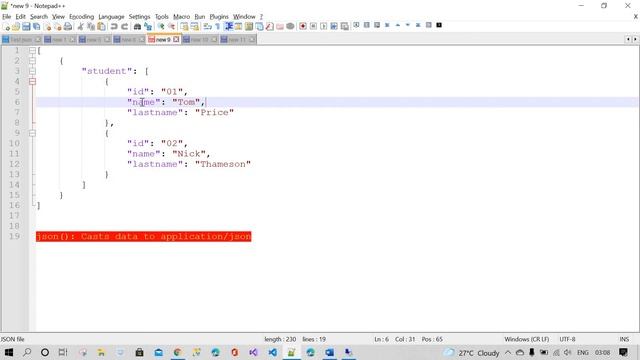
Task: Open Find with the binoculars icon
Action: click(138, 27)
